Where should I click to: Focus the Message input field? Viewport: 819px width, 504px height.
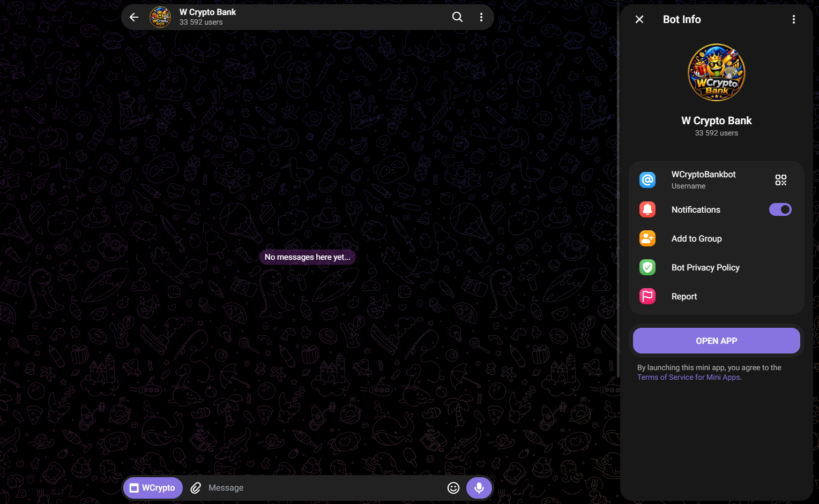[322, 488]
